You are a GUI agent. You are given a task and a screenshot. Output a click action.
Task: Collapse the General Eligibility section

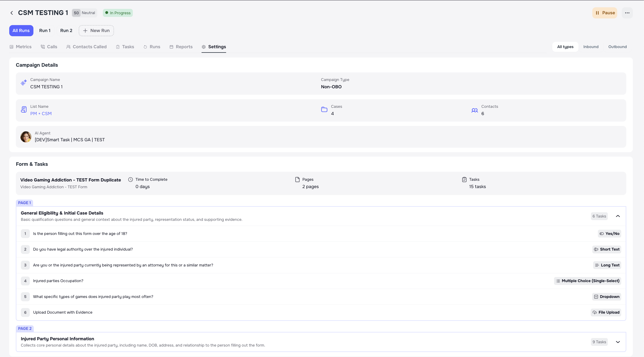(x=618, y=216)
